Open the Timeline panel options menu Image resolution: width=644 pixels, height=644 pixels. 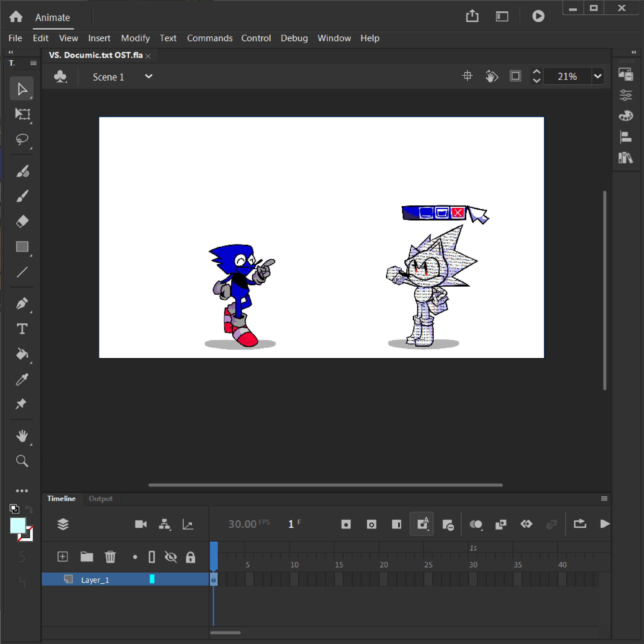tap(604, 498)
